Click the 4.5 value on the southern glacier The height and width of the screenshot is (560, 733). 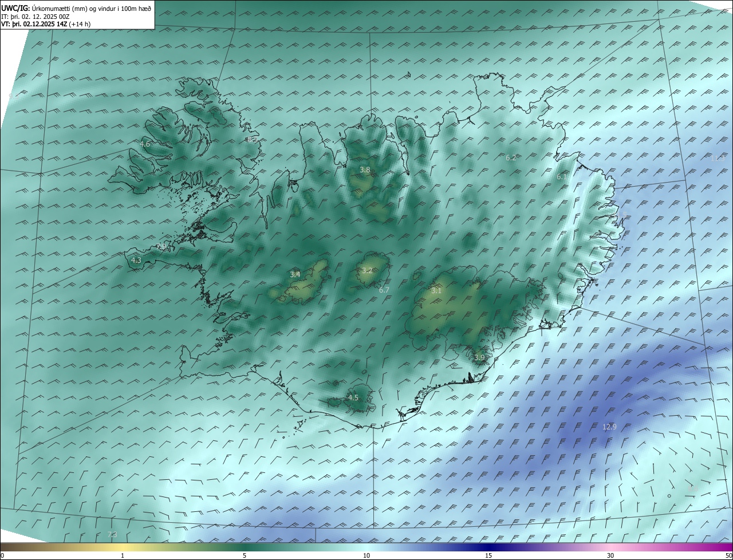click(353, 397)
